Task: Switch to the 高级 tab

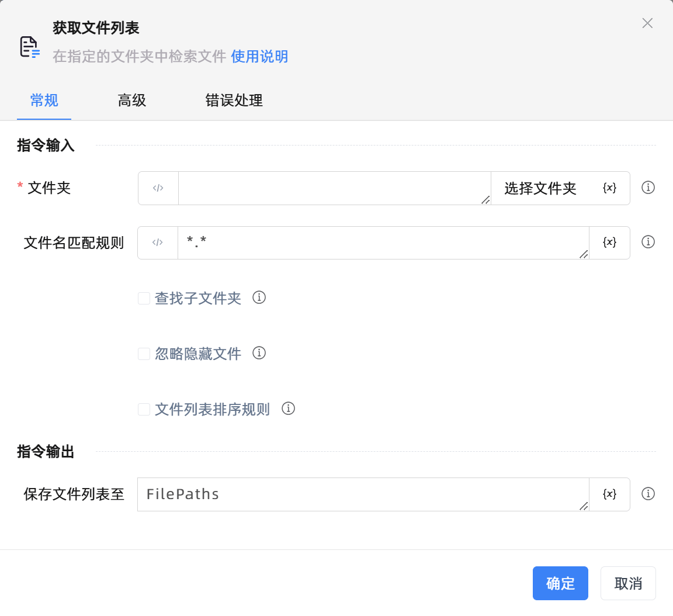Action: (x=131, y=101)
